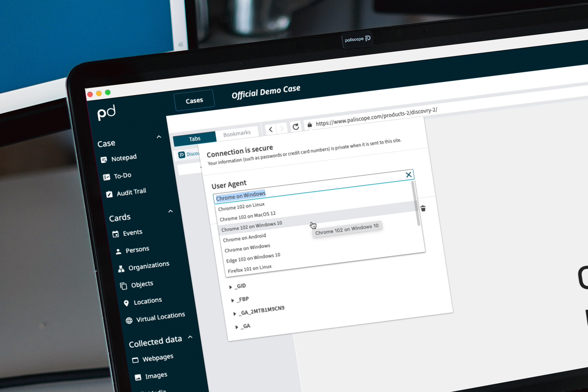Image resolution: width=588 pixels, height=392 pixels.
Task: Clear the User Agent field with X
Action: [x=408, y=175]
